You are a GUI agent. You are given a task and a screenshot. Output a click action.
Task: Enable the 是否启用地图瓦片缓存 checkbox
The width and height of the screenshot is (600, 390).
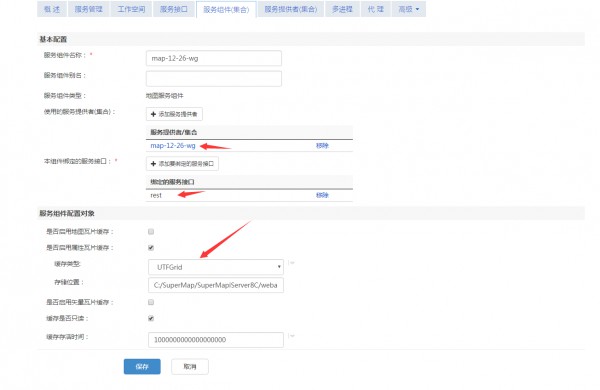coord(151,232)
